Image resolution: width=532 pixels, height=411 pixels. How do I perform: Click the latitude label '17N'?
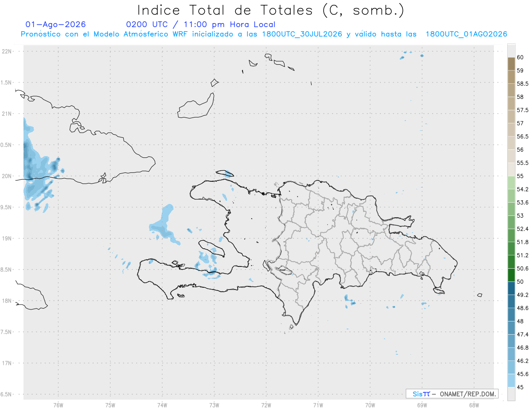pyautogui.click(x=8, y=363)
